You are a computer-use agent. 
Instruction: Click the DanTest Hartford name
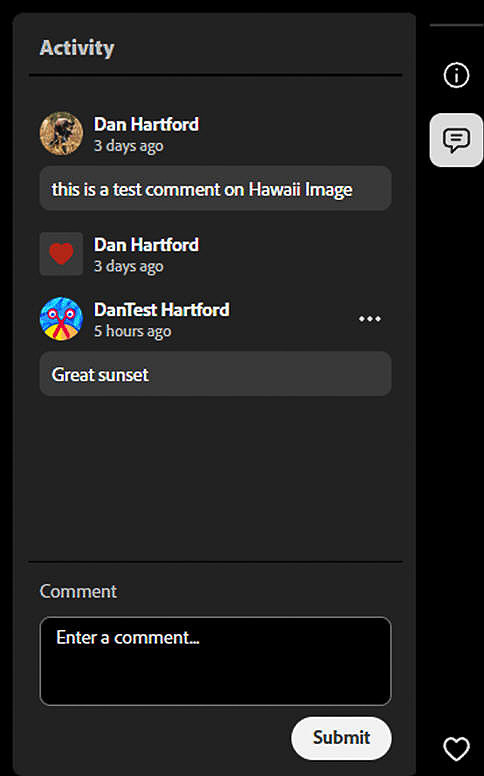point(162,310)
